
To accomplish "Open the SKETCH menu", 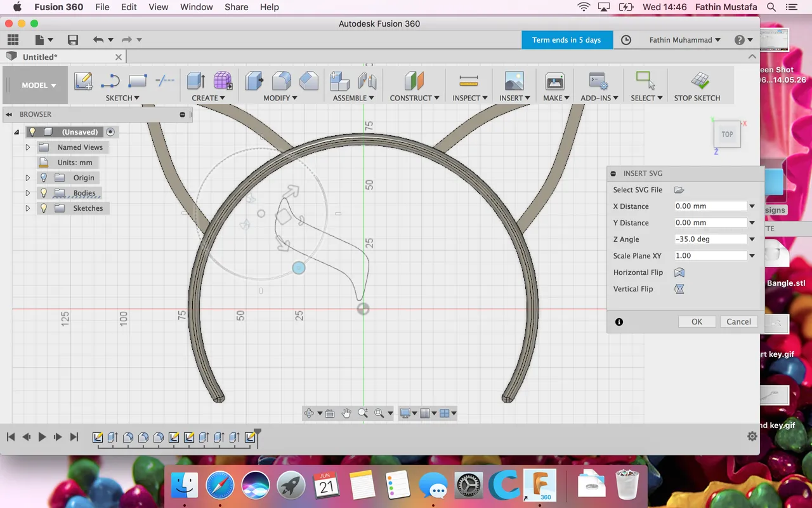I will coord(122,98).
